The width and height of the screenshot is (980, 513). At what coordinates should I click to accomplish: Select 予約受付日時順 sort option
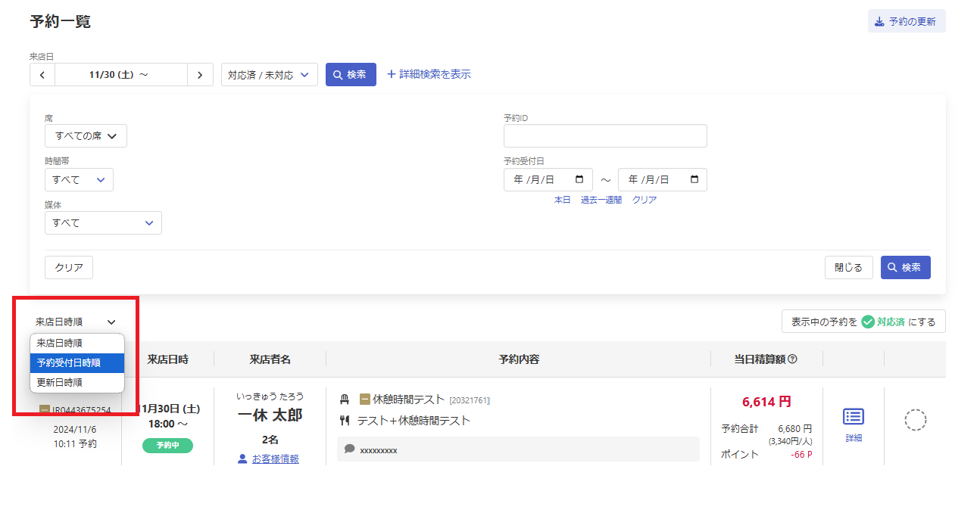76,363
